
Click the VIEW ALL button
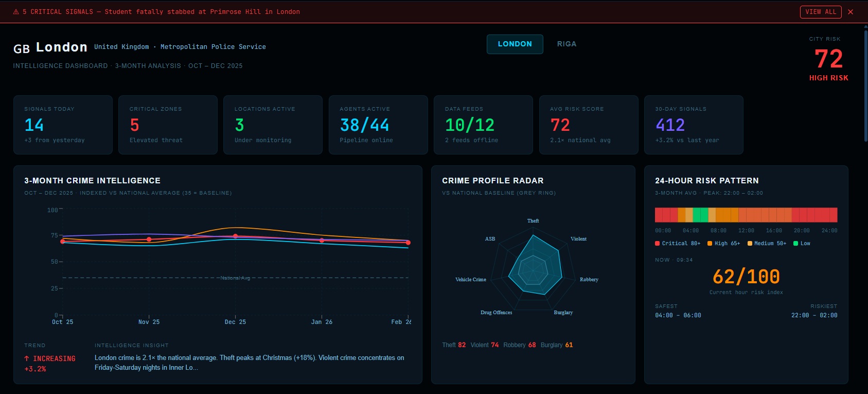point(820,12)
